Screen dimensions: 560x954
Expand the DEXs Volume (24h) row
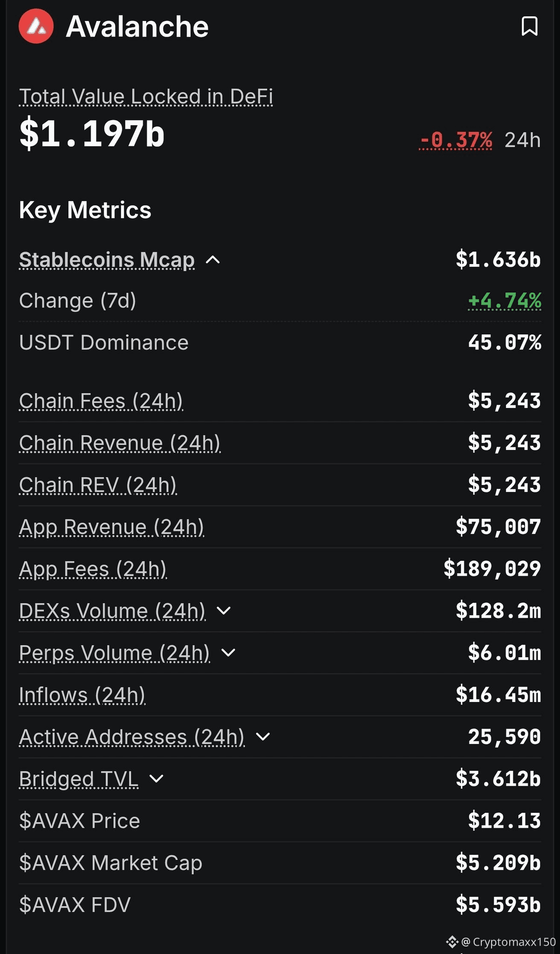tap(224, 611)
